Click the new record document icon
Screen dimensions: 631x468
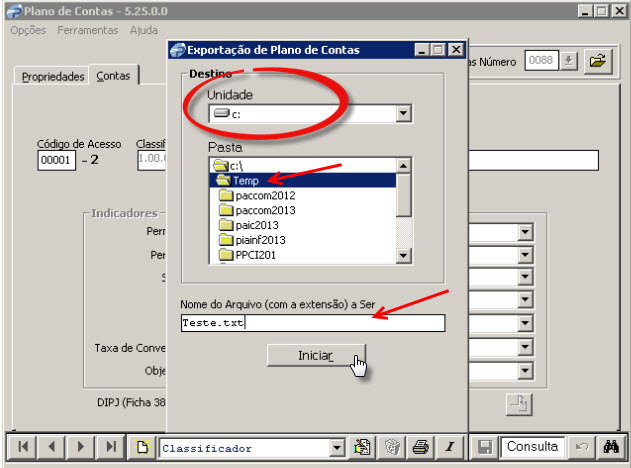(142, 447)
